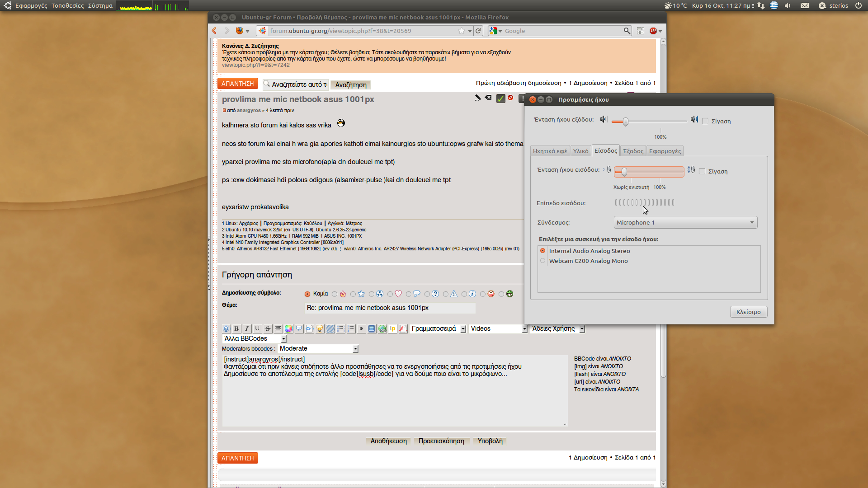Insert Flash BBCode using Flash icon

point(403,329)
